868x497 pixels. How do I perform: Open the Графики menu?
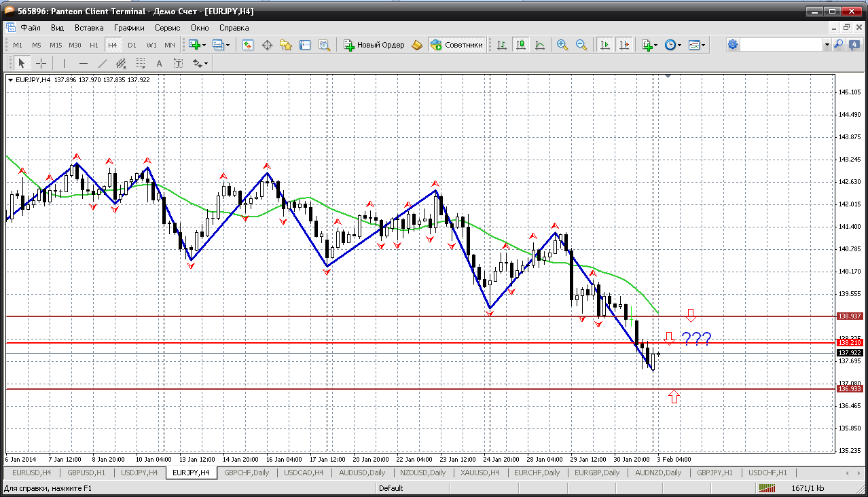click(129, 28)
